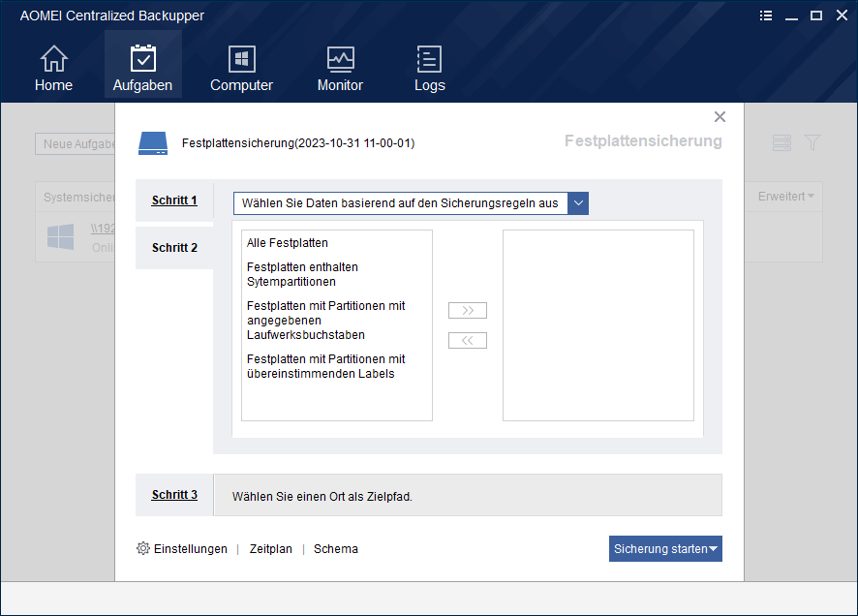The width and height of the screenshot is (858, 616).
Task: Click inside the selected rules list box
Action: tap(598, 325)
